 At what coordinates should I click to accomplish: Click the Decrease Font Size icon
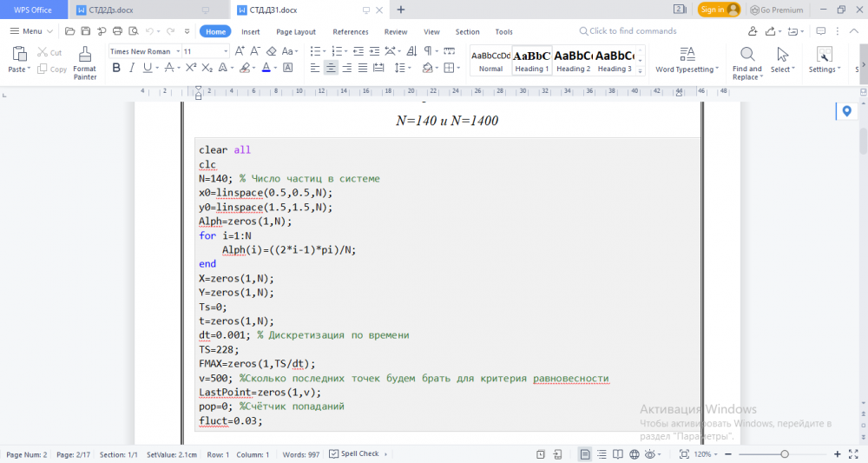click(255, 51)
